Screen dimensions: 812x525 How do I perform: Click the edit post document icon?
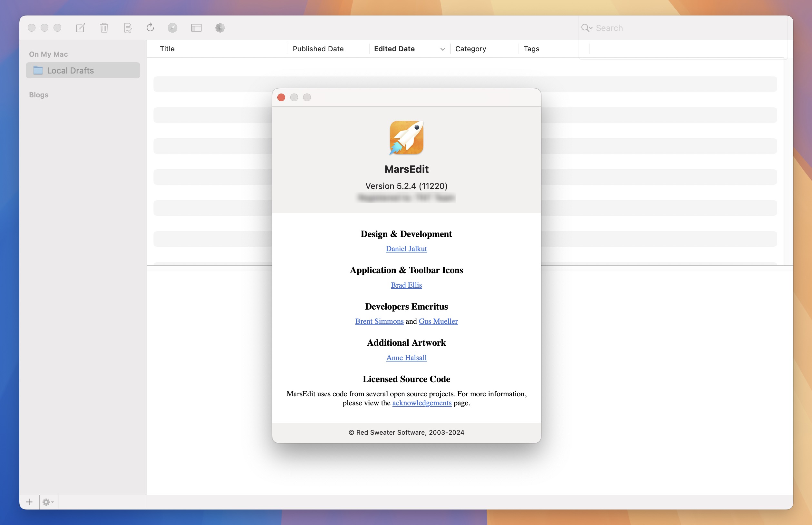128,28
